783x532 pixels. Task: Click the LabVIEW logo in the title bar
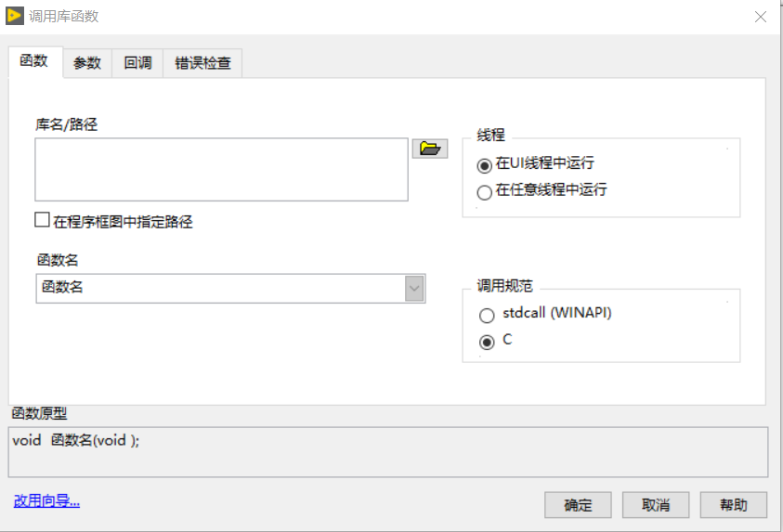tap(16, 16)
